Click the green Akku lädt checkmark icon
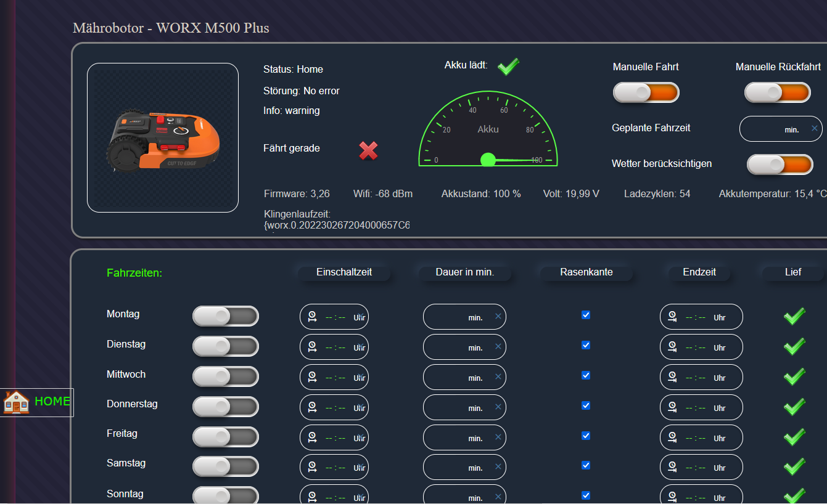This screenshot has width=827, height=504. [508, 66]
